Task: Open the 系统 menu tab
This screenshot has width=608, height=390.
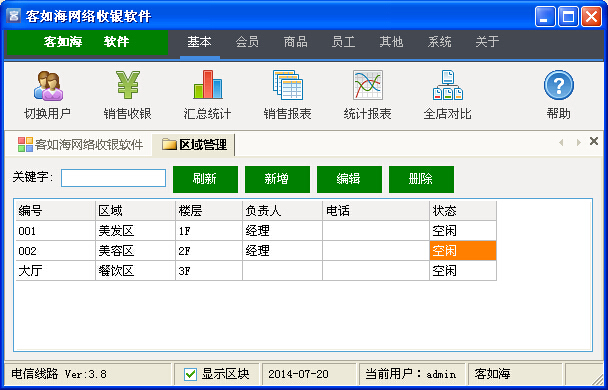Action: [x=439, y=42]
